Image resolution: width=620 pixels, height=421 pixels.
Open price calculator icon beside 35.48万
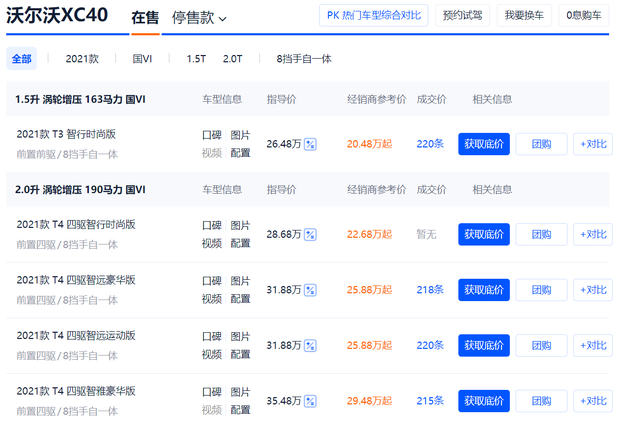[x=310, y=401]
